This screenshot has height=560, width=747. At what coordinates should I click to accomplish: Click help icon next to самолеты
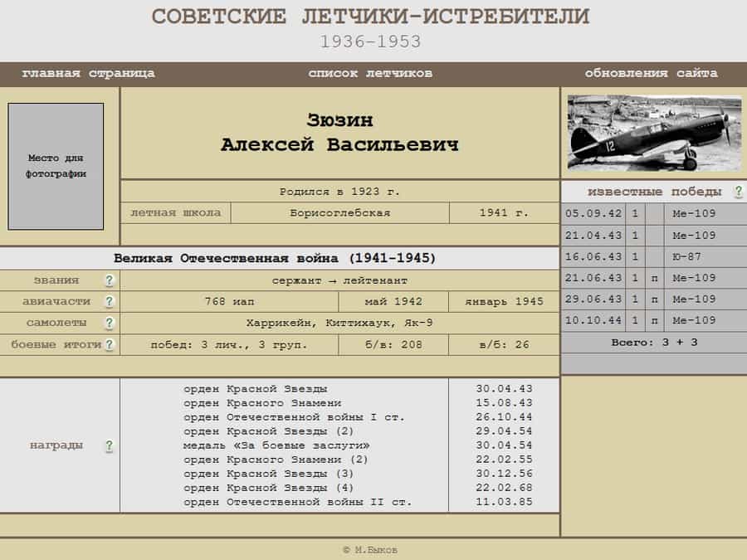click(x=109, y=324)
